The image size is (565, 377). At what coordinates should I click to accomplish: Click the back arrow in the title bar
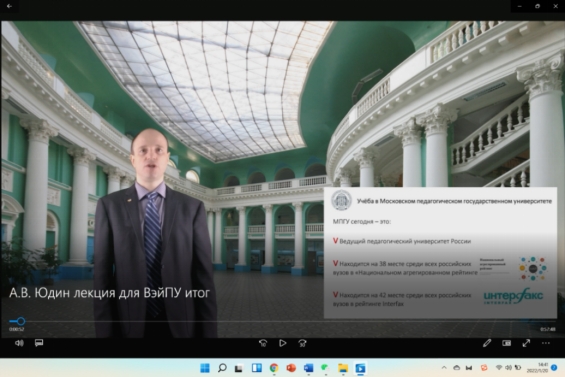9,6
